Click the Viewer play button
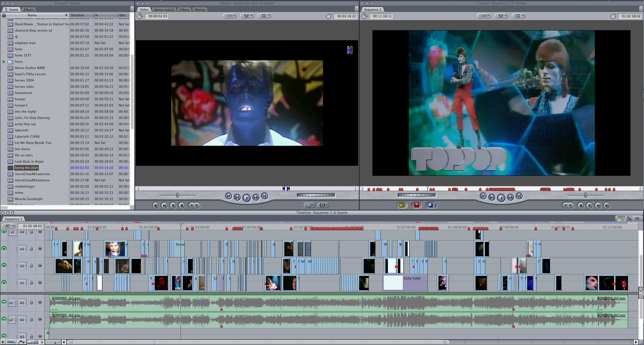Image resolution: width=644 pixels, height=345 pixels. point(246,198)
